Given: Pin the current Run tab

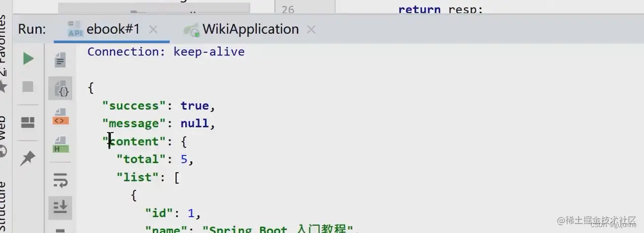Looking at the screenshot, I should pyautogui.click(x=28, y=158).
